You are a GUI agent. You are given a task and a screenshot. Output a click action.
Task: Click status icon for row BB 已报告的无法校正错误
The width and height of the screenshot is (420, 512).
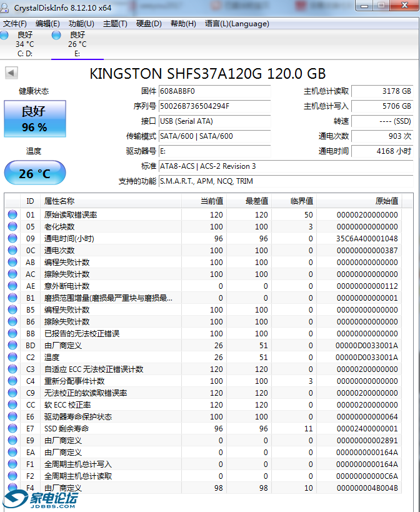[x=12, y=333]
